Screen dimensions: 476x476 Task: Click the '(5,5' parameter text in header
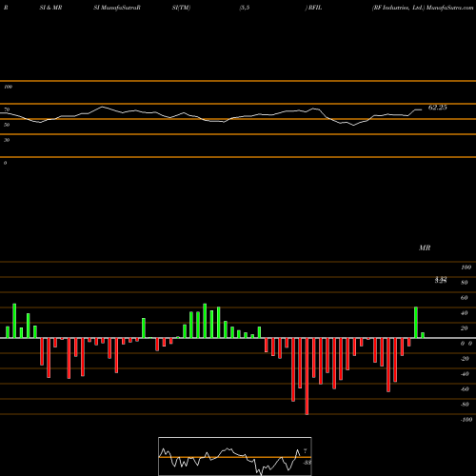click(x=245, y=8)
